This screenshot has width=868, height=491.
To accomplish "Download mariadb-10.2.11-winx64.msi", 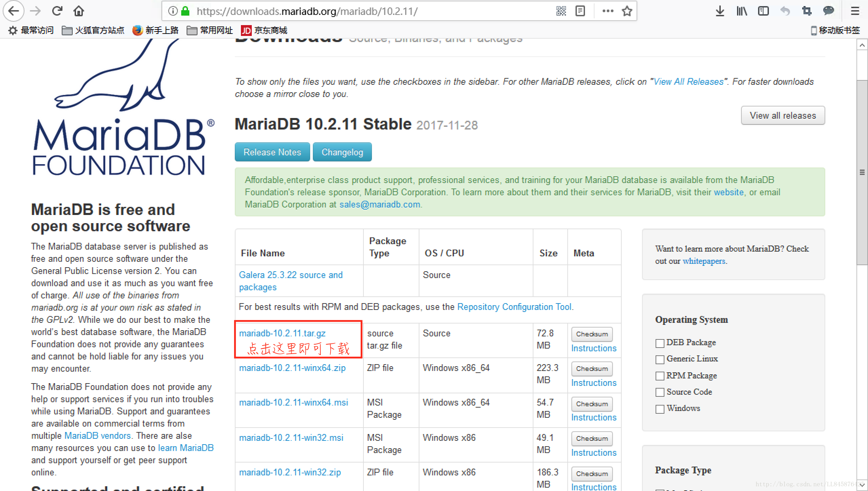I will (294, 402).
